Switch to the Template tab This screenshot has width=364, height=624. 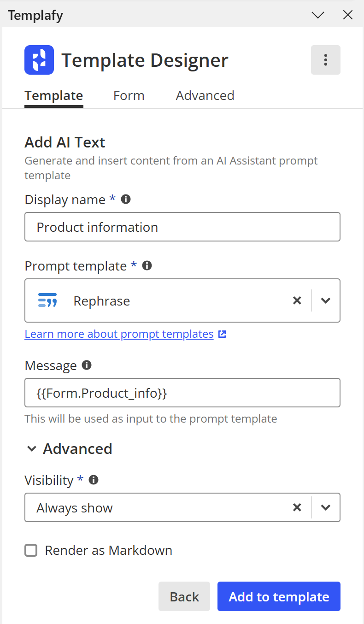click(x=54, y=95)
